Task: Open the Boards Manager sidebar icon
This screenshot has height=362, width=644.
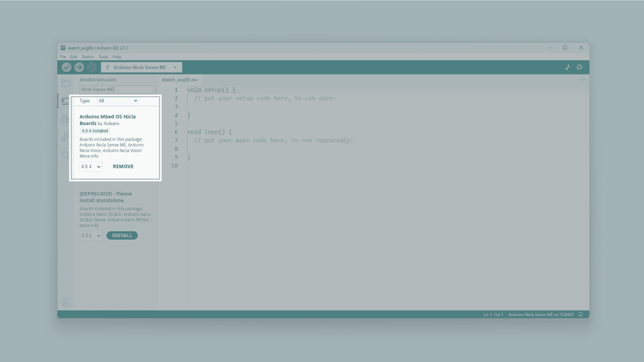Action: pos(65,101)
